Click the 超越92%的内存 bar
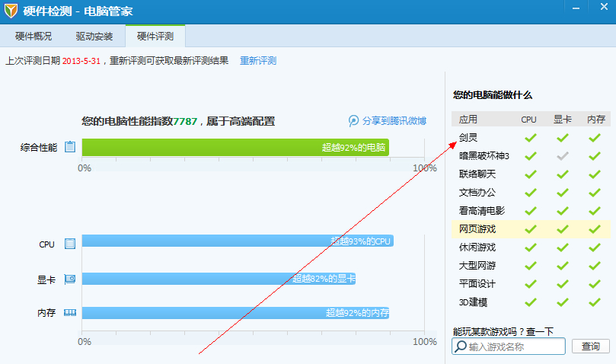The height and width of the screenshot is (364, 616). pyautogui.click(x=235, y=313)
